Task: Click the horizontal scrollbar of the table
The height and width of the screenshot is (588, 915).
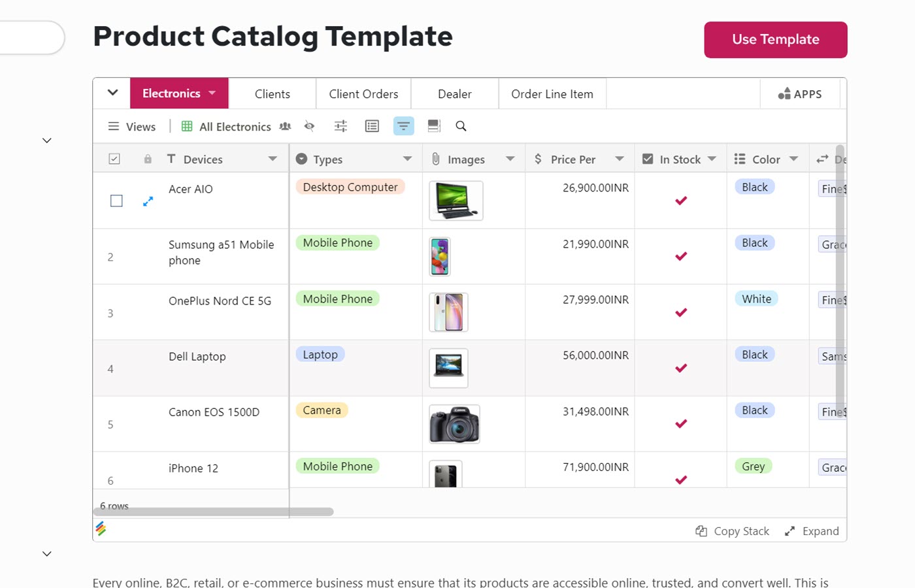Action: 214,512
